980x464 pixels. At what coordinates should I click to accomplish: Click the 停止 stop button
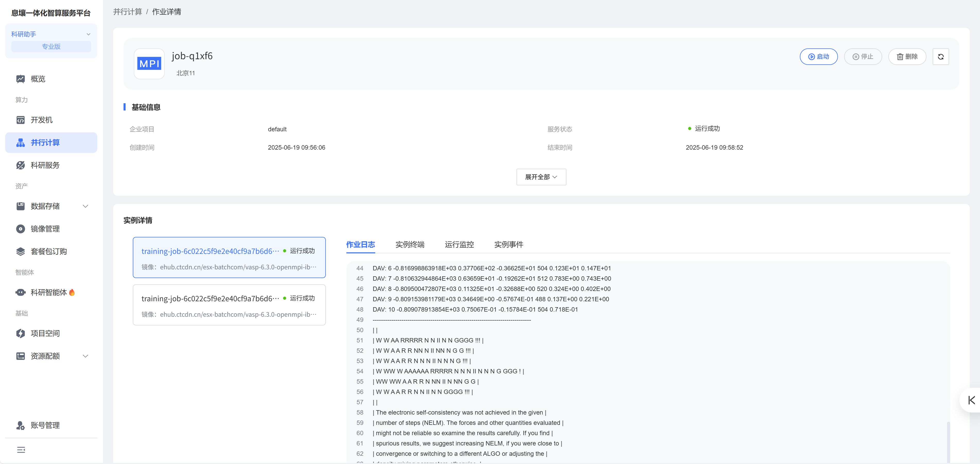tap(862, 57)
